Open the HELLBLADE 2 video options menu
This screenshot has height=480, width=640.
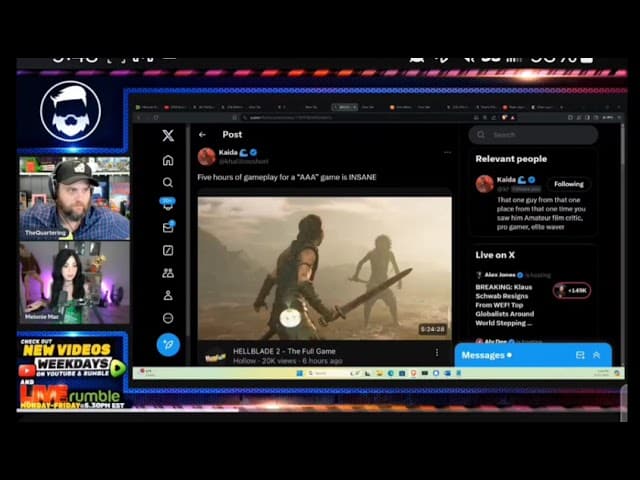(436, 352)
